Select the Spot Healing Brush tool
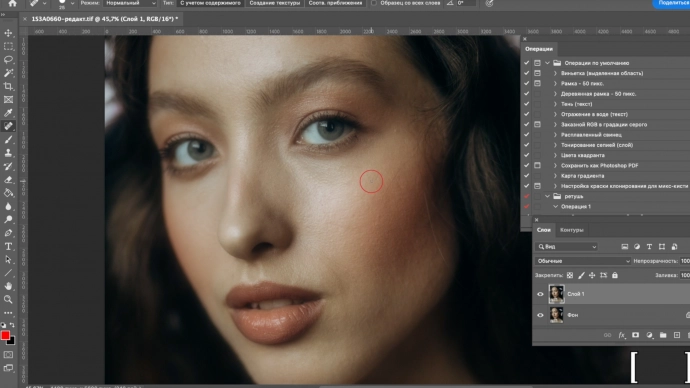Viewport: 690px width, 388px height. click(8, 126)
